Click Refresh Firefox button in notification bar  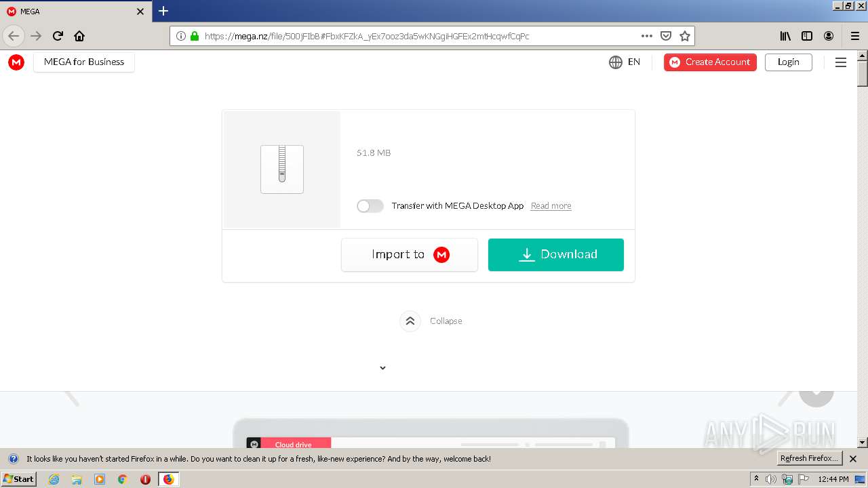click(x=810, y=459)
